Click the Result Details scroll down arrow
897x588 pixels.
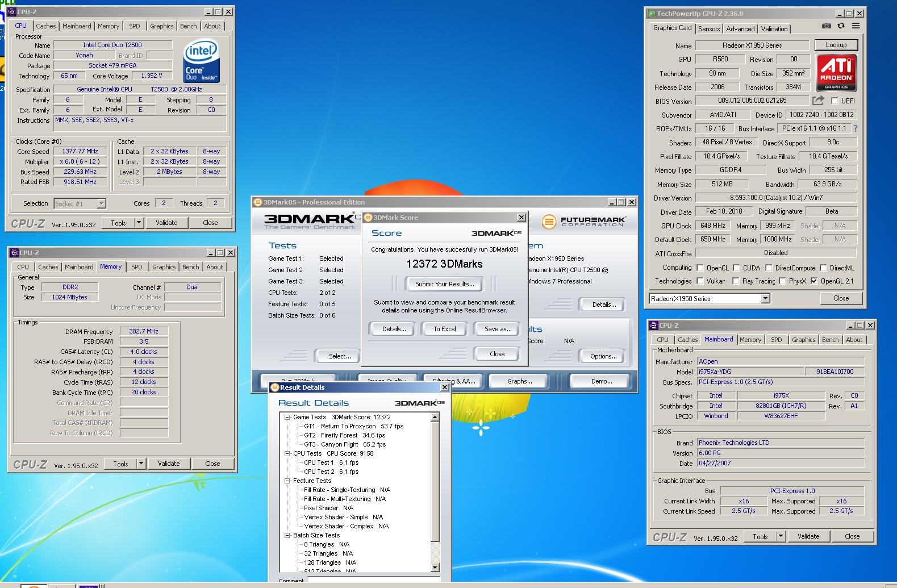(435, 567)
